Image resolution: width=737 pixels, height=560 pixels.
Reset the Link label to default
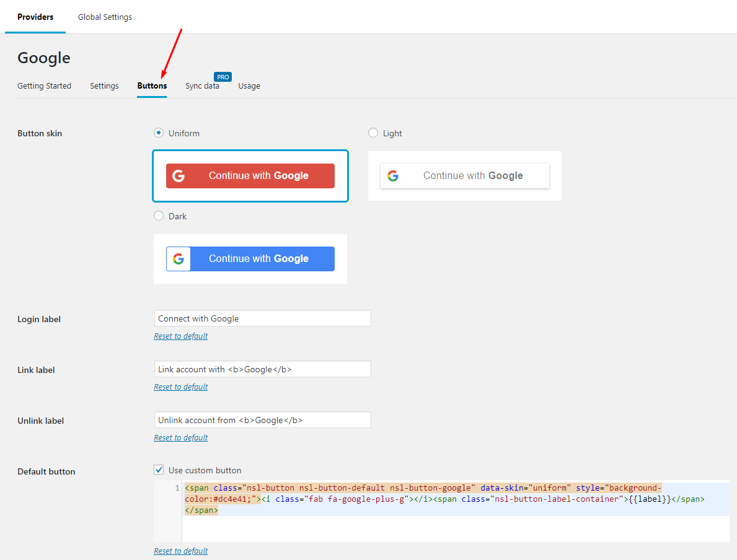(x=180, y=387)
